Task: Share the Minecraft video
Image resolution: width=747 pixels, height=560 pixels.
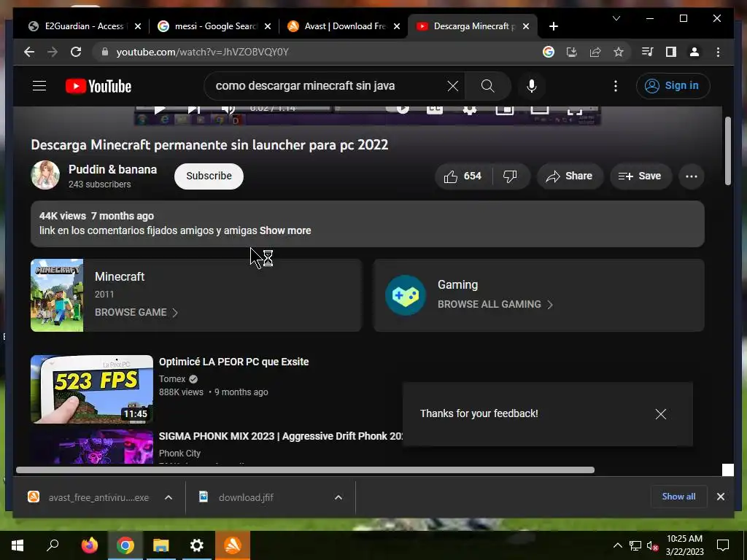Action: click(570, 176)
